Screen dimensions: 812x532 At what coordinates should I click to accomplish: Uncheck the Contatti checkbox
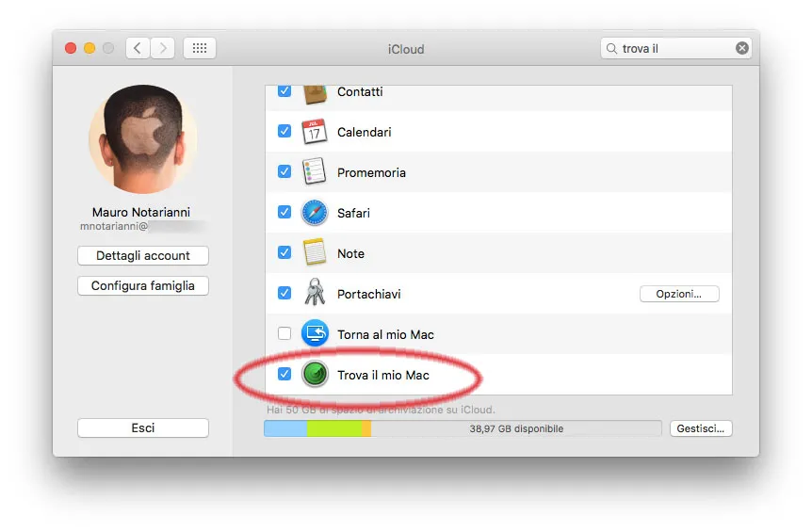point(284,91)
